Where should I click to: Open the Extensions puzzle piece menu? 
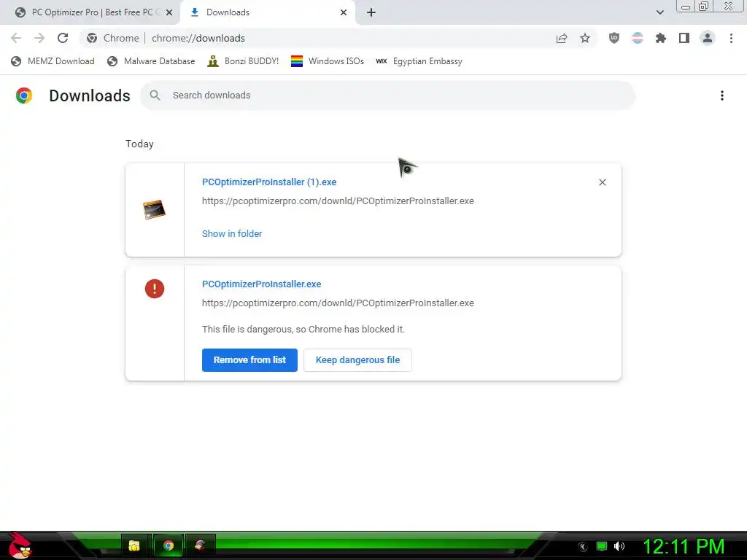(661, 38)
